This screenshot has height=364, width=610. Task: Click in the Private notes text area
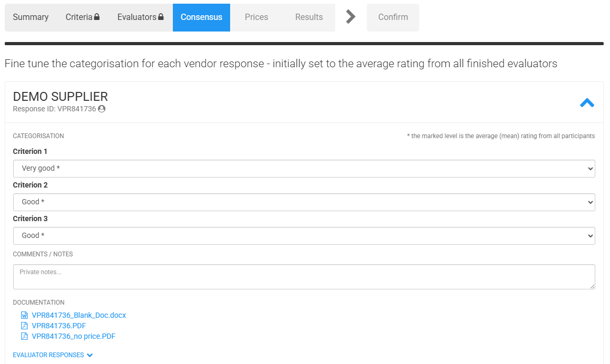pyautogui.click(x=304, y=277)
